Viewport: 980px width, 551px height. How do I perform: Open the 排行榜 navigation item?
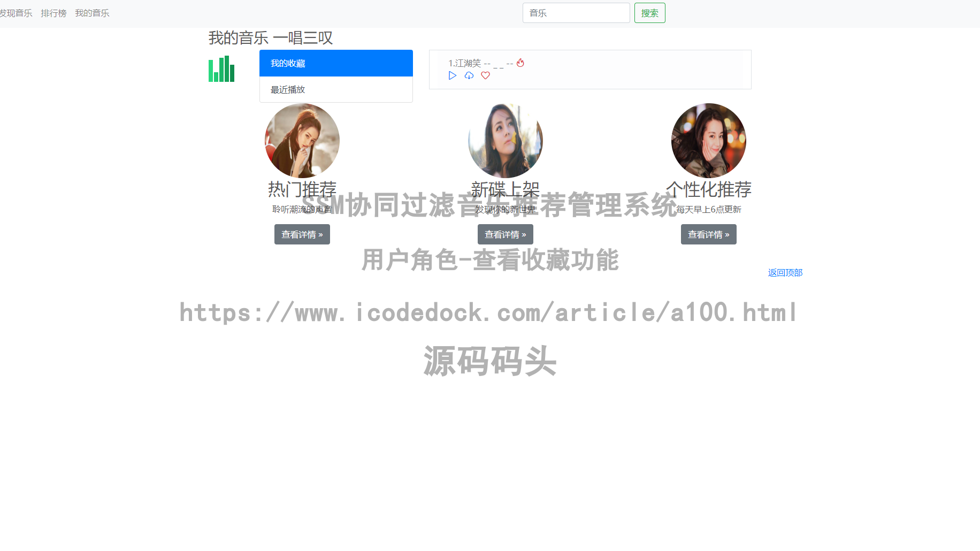click(53, 13)
